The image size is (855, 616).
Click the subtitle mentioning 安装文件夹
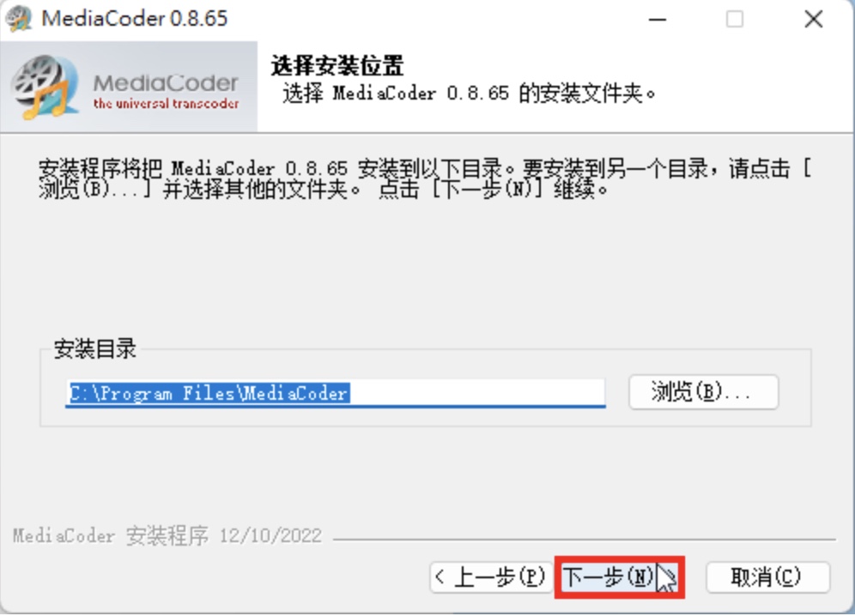click(469, 94)
